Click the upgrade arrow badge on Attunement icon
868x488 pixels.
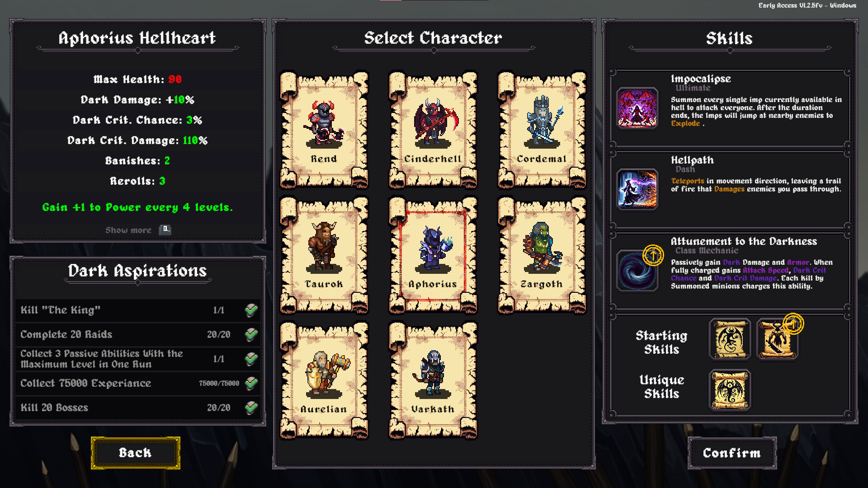[653, 255]
